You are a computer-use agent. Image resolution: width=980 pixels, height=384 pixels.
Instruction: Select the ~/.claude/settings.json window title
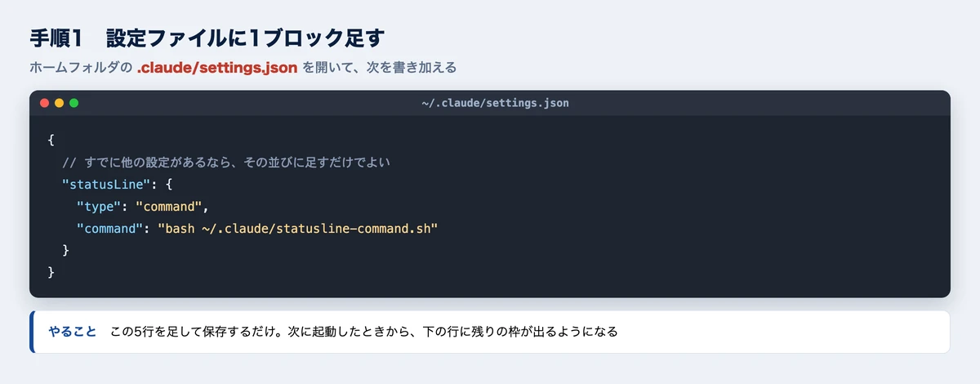click(x=495, y=103)
